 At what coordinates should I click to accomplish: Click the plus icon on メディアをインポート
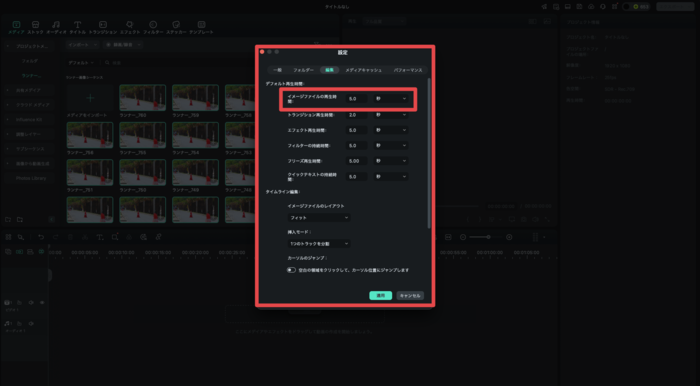(x=90, y=98)
